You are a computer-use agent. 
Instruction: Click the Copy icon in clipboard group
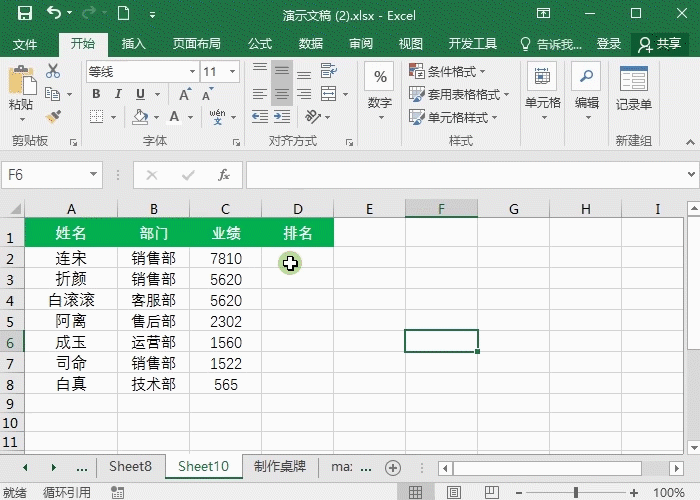[53, 94]
